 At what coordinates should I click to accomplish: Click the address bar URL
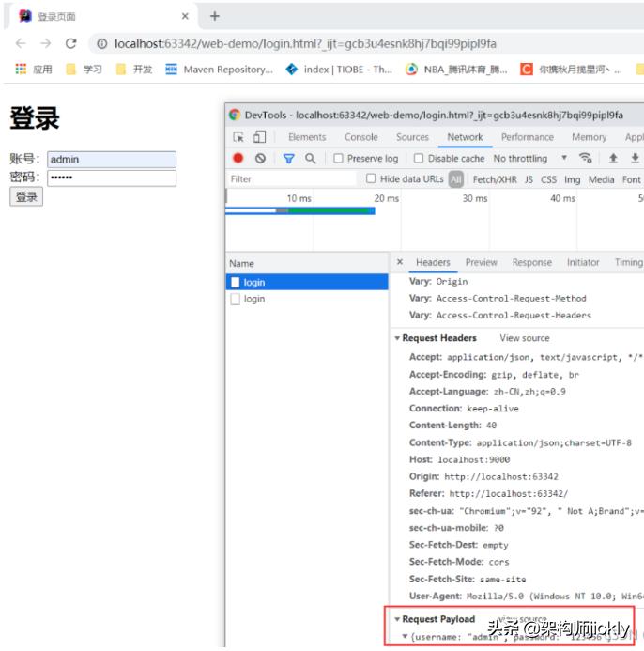pos(305,43)
